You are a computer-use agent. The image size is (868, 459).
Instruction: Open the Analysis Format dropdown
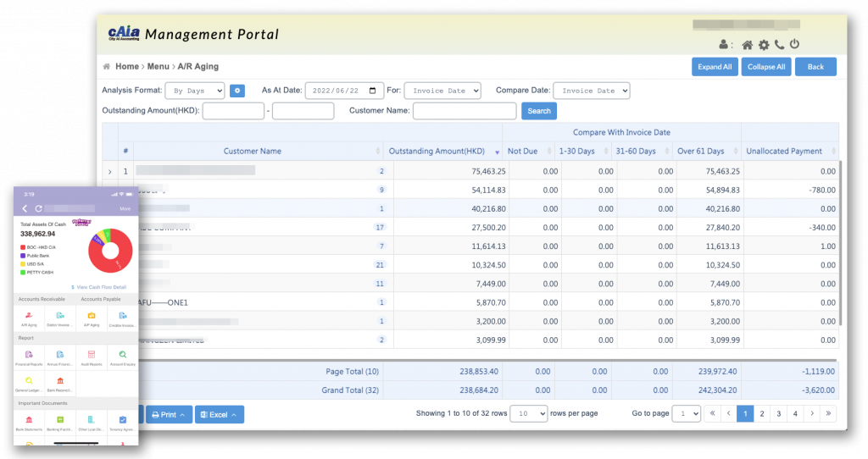[194, 91]
